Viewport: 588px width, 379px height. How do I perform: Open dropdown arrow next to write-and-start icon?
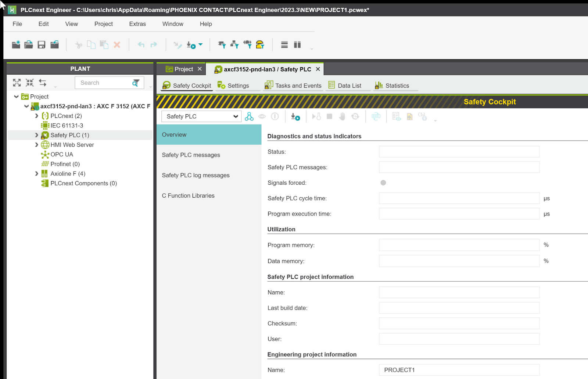click(201, 44)
